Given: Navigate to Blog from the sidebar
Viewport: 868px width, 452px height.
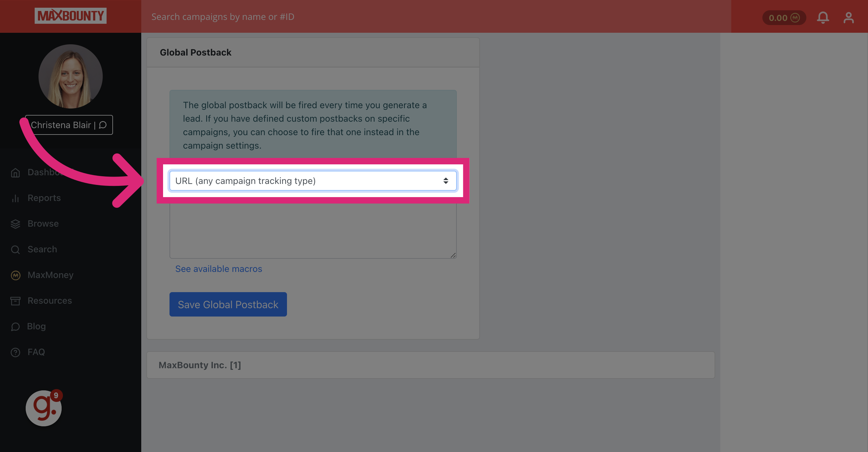Looking at the screenshot, I should pyautogui.click(x=36, y=326).
